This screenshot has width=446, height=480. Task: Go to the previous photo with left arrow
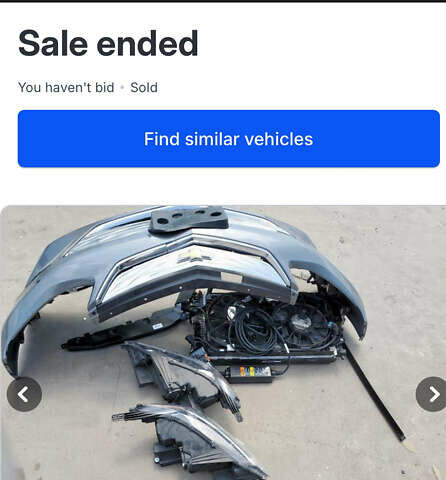coord(24,394)
